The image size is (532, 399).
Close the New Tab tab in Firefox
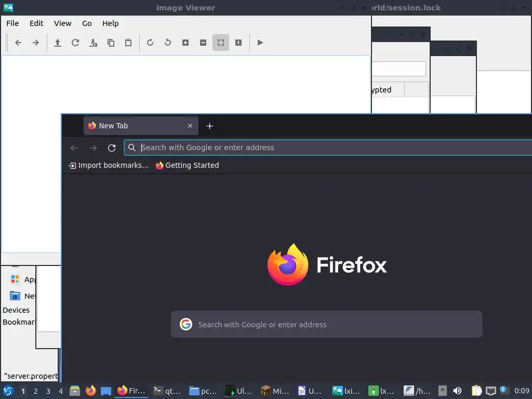click(x=190, y=126)
